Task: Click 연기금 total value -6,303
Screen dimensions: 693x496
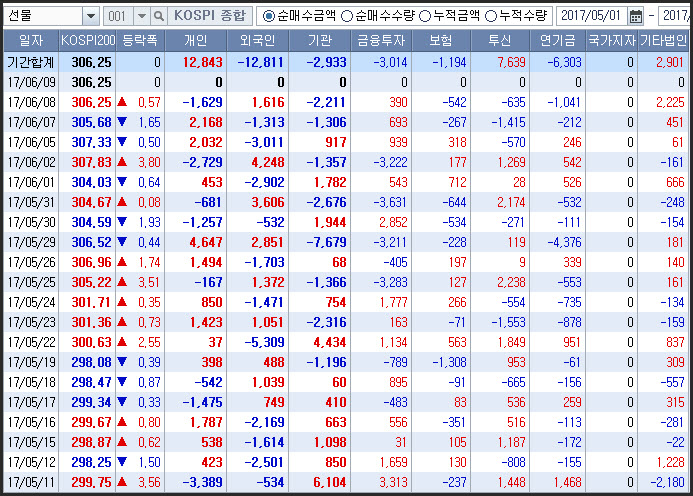Action: [x=564, y=62]
